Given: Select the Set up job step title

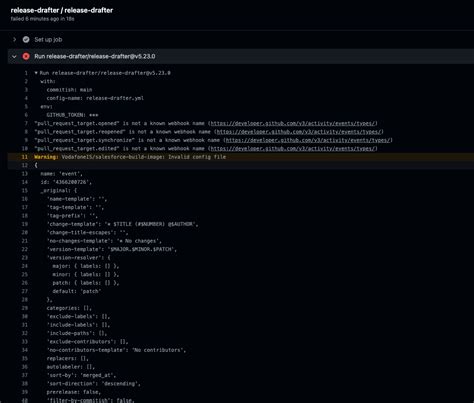Looking at the screenshot, I should [48, 39].
